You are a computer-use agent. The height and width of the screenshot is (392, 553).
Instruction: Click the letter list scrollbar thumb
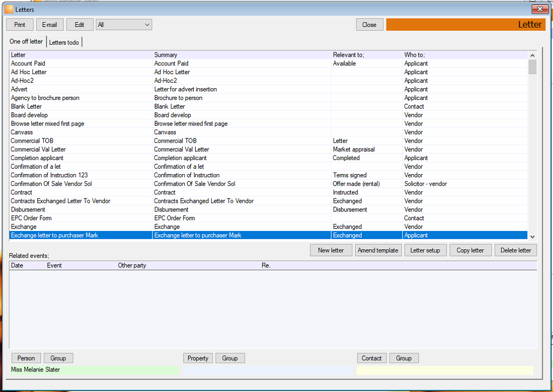pyautogui.click(x=532, y=67)
